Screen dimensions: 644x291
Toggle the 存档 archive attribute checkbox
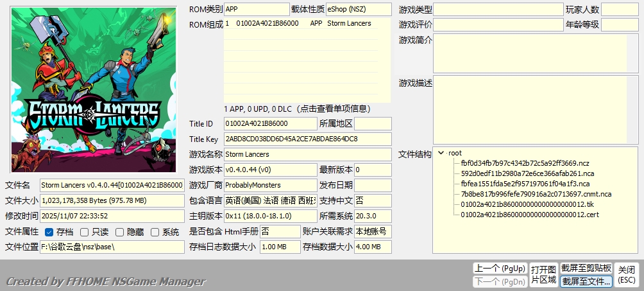click(x=49, y=232)
